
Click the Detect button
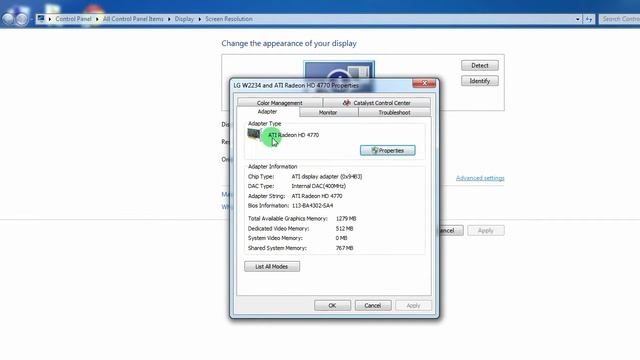point(480,65)
